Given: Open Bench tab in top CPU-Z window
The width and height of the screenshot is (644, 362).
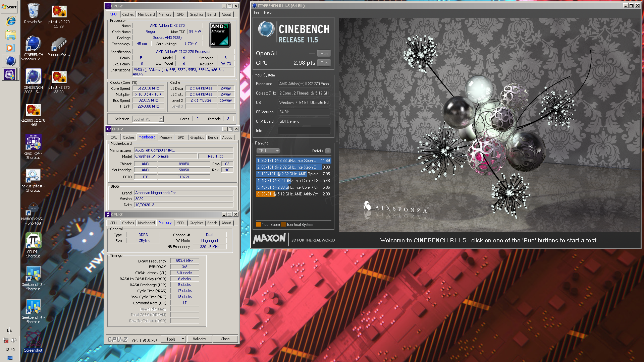Looking at the screenshot, I should point(212,14).
